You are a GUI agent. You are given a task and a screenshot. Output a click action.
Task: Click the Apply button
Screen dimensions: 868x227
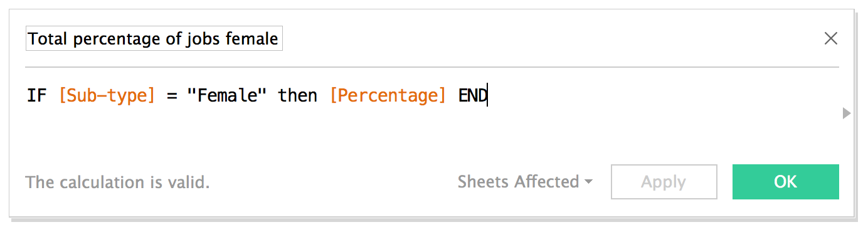coord(664,182)
